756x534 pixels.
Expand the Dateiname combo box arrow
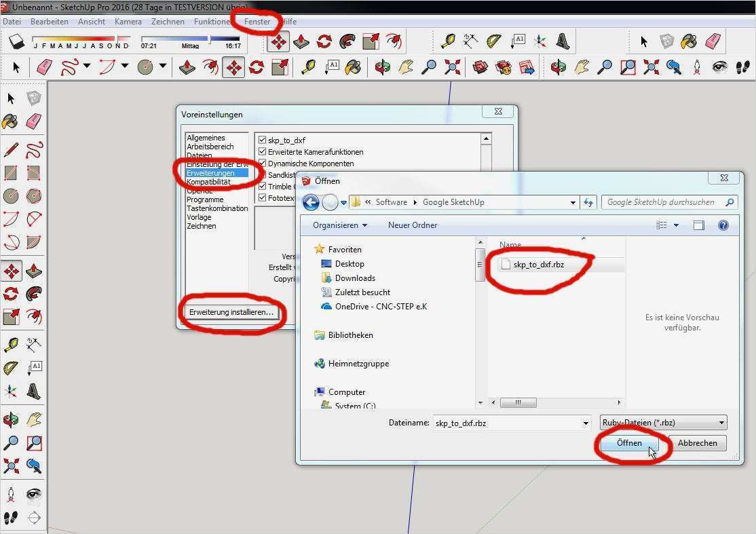click(585, 423)
